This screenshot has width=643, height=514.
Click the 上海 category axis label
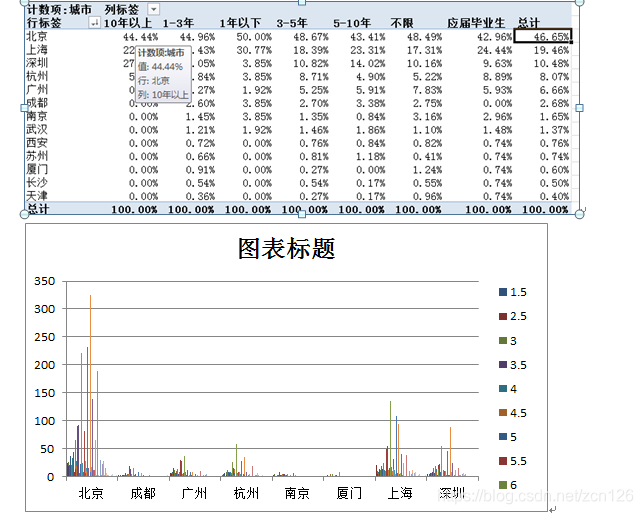pos(400,493)
